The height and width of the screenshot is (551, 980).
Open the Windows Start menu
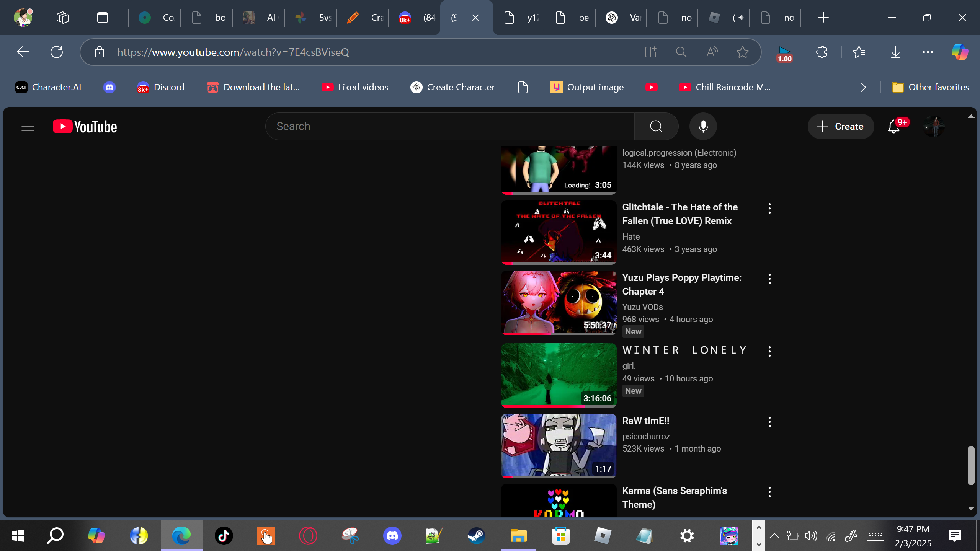(x=18, y=536)
